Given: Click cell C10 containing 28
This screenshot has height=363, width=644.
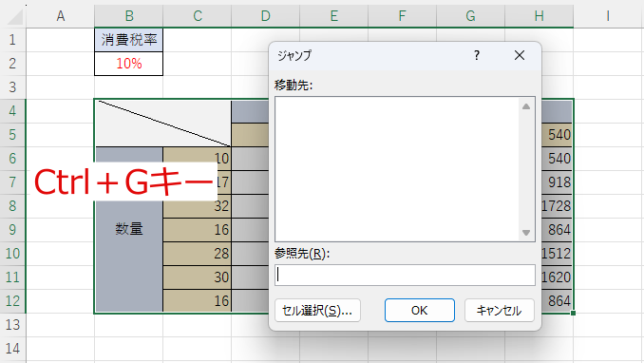Looking at the screenshot, I should [x=198, y=253].
